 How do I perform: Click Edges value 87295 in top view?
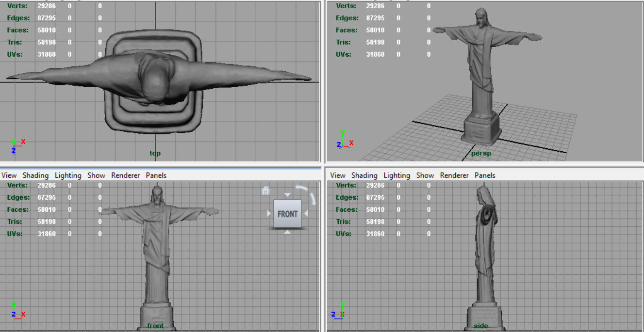[x=47, y=18]
